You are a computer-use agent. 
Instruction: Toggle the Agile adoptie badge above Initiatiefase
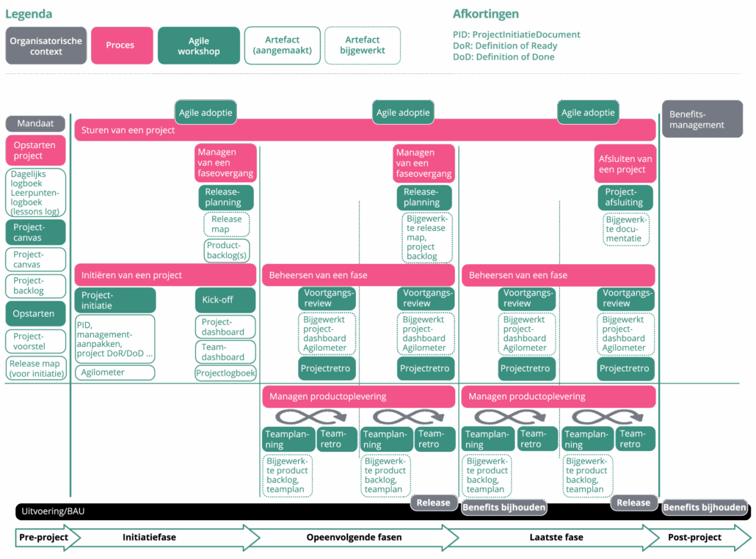click(206, 112)
